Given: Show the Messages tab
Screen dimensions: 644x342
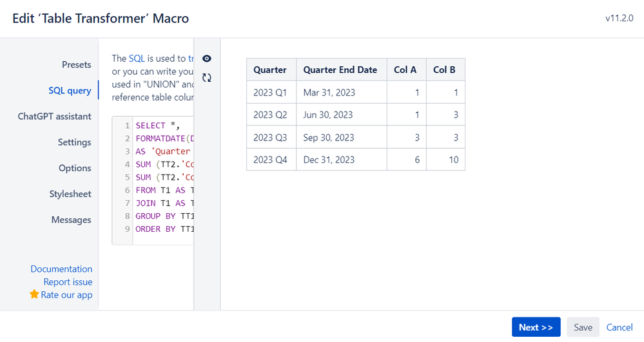Looking at the screenshot, I should click(x=71, y=220).
